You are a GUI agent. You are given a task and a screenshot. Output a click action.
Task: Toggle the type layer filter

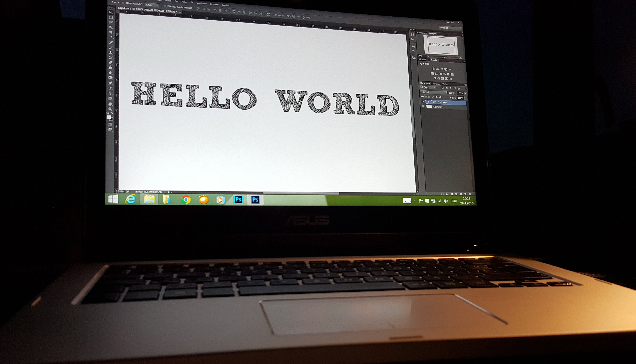[451, 88]
